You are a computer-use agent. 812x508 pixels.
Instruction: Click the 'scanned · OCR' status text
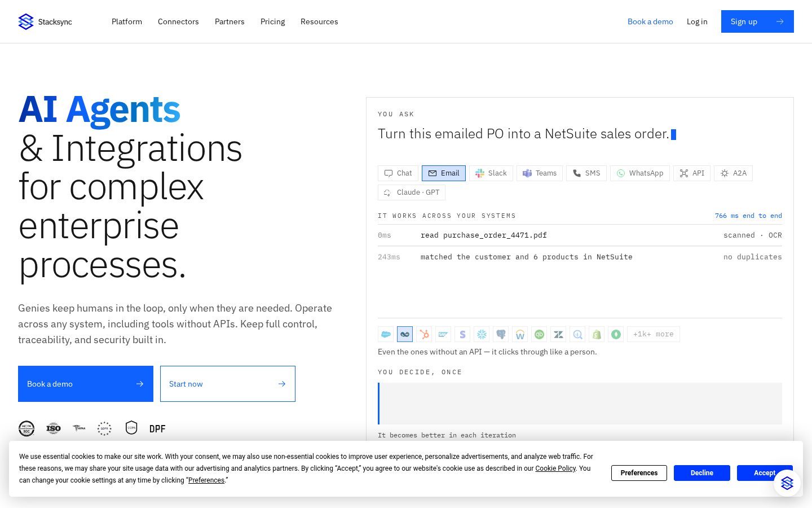tap(753, 235)
